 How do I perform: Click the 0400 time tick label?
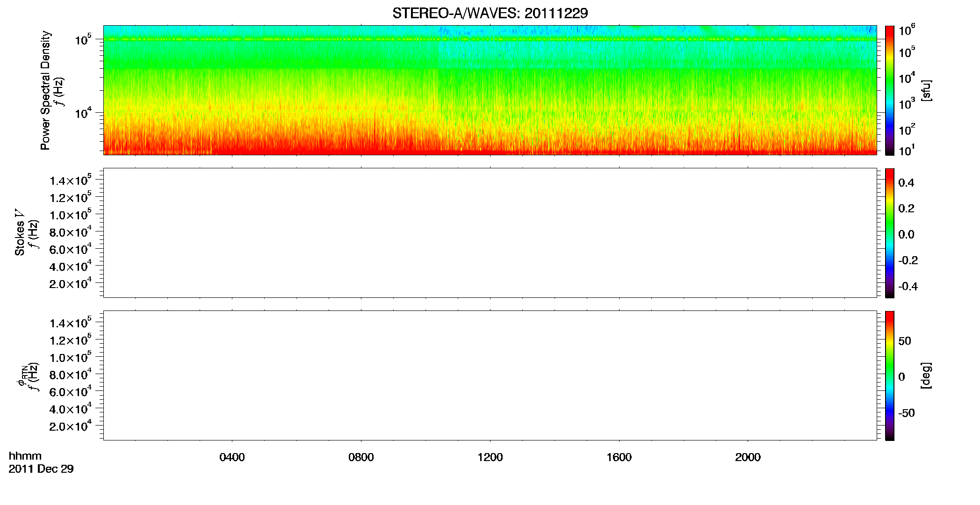[232, 457]
